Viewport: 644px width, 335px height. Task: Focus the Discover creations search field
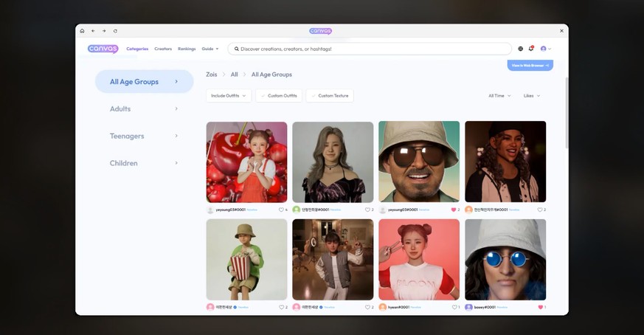[x=370, y=49]
